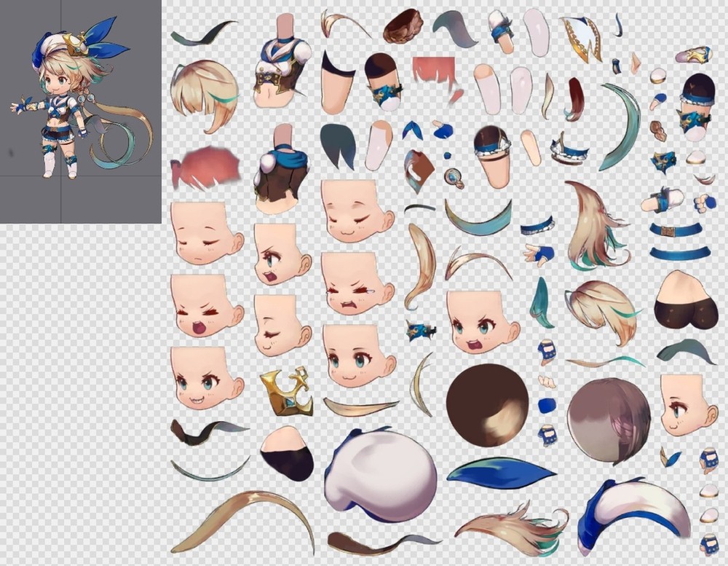Select the blue belt with gold buckle
Viewport: 728px width, 566px height.
pyautogui.click(x=676, y=231)
